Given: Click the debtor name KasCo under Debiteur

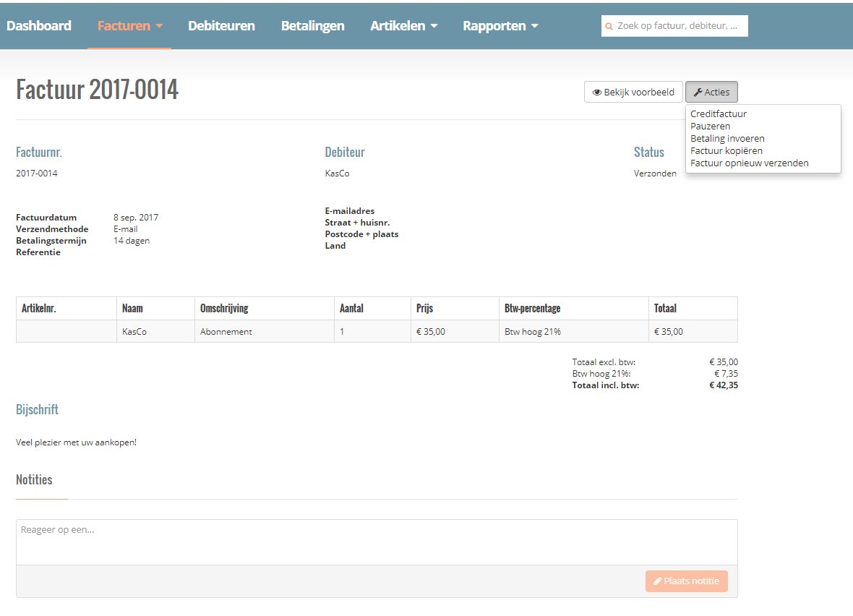Looking at the screenshot, I should 338,173.
